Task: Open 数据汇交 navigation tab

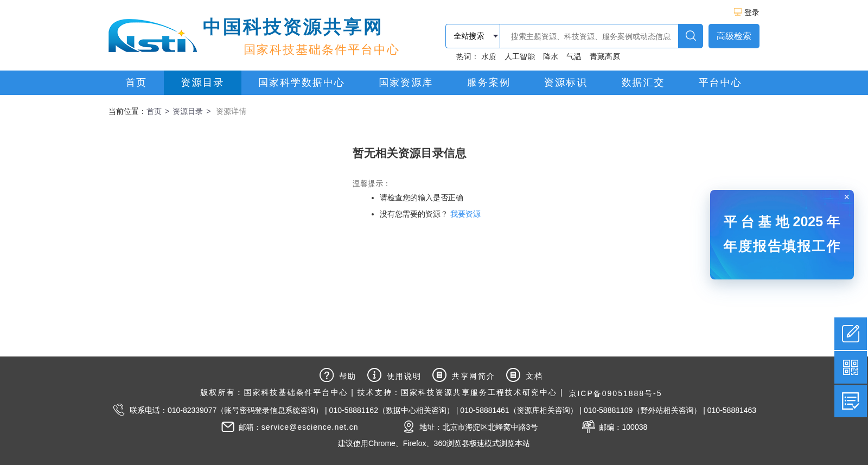Action: [x=643, y=82]
